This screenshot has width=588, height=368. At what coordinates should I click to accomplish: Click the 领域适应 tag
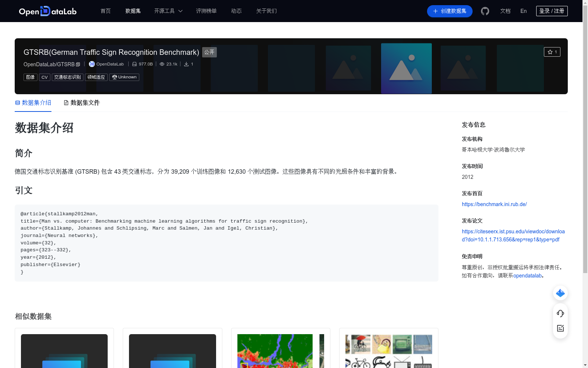tap(96, 77)
